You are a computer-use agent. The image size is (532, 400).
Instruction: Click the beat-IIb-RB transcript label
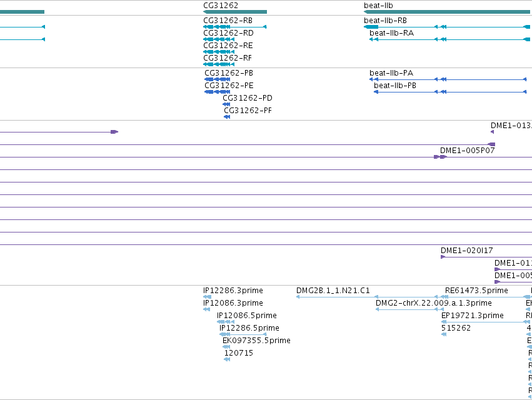click(386, 21)
